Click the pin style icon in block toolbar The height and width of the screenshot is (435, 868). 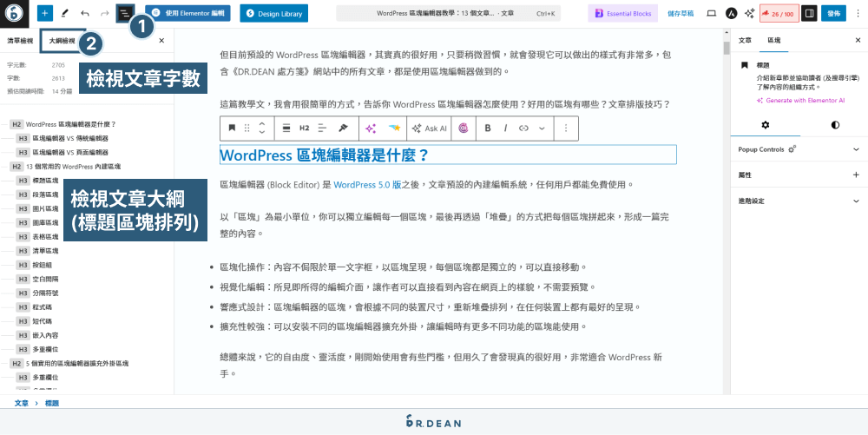click(x=343, y=128)
